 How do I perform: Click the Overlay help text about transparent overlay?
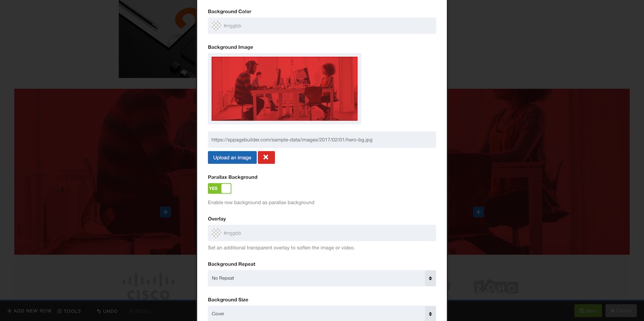tap(281, 248)
